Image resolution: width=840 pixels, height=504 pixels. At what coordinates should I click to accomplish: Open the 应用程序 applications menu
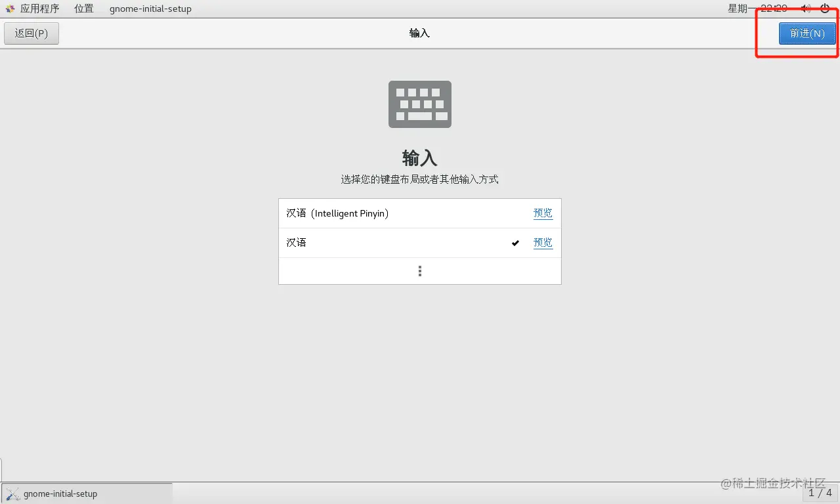click(x=39, y=9)
